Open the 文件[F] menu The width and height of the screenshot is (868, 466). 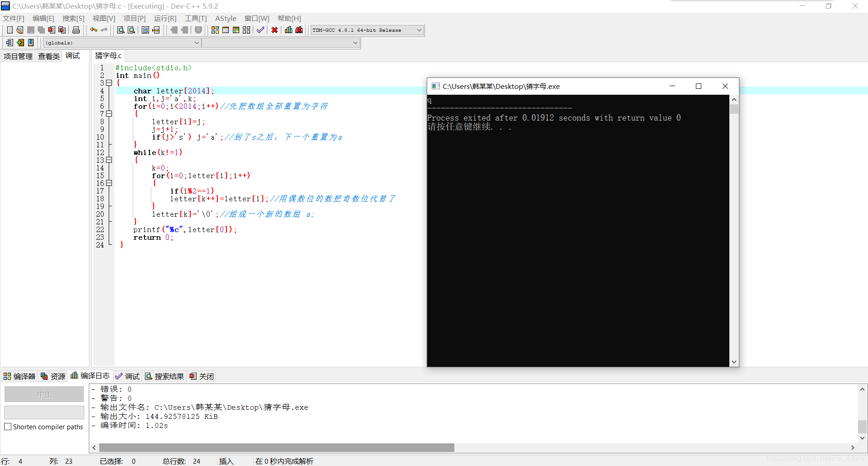(x=14, y=18)
